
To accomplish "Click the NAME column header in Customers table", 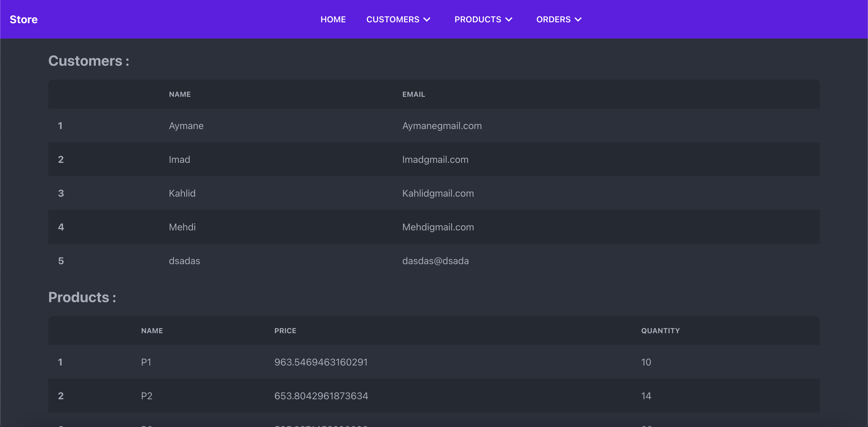I will [179, 94].
